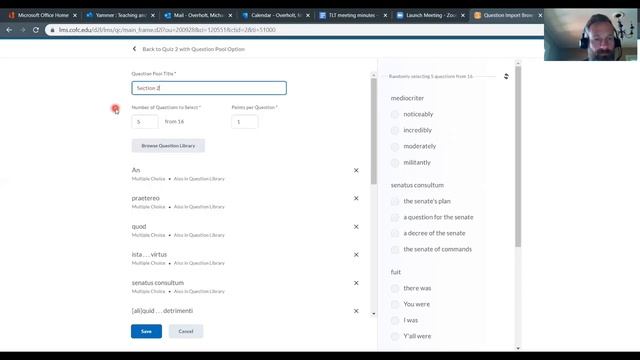640x360 pixels.
Task: Select 'the senate's plan' option
Action: (395, 201)
